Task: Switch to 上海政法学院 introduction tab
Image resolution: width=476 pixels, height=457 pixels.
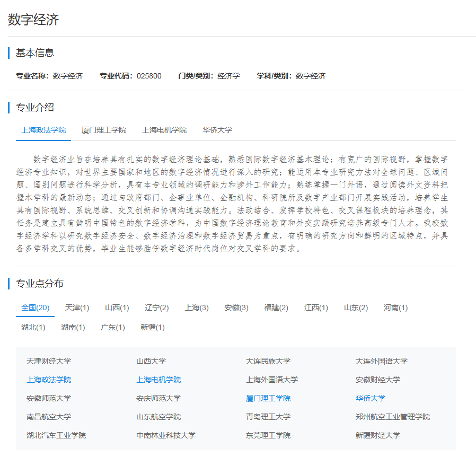Action: (43, 130)
